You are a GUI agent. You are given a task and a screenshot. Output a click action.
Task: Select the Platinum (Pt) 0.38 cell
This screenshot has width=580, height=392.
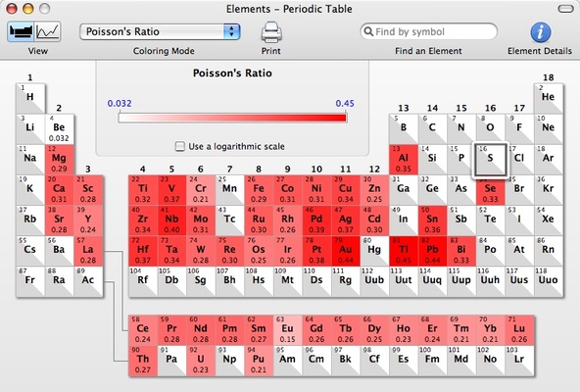316,251
